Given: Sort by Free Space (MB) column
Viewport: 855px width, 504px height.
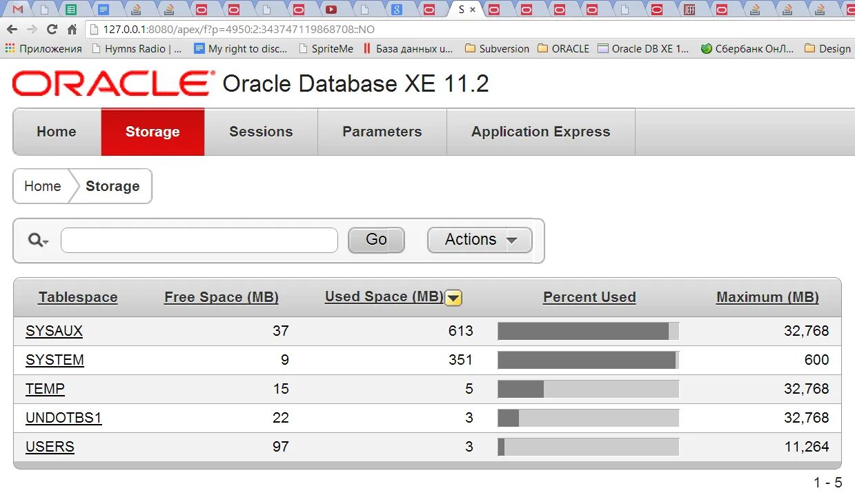Looking at the screenshot, I should [222, 297].
